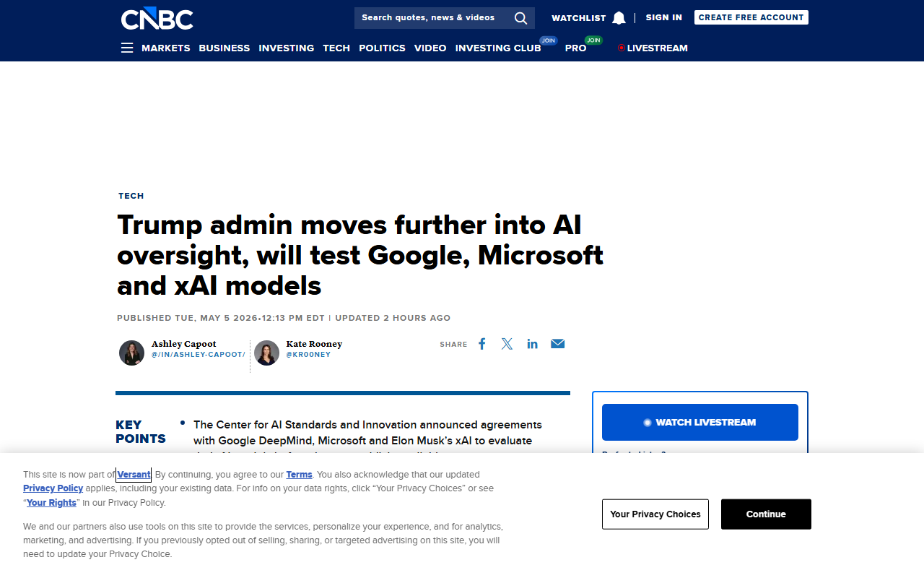Click the WATCHLIST link
Viewport: 924px width, 578px height.
point(579,18)
